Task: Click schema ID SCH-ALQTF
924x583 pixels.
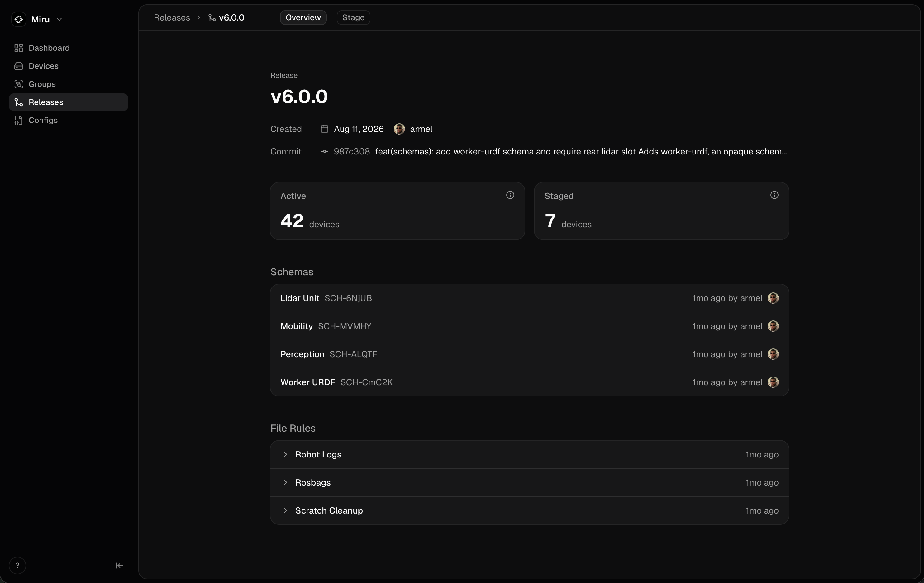Action: (x=353, y=354)
